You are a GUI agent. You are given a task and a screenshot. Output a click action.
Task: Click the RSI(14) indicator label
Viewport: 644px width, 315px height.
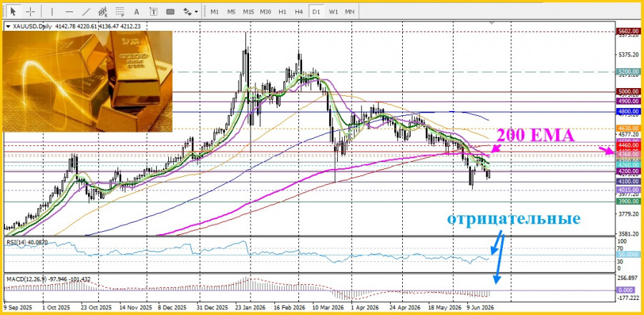[26, 242]
